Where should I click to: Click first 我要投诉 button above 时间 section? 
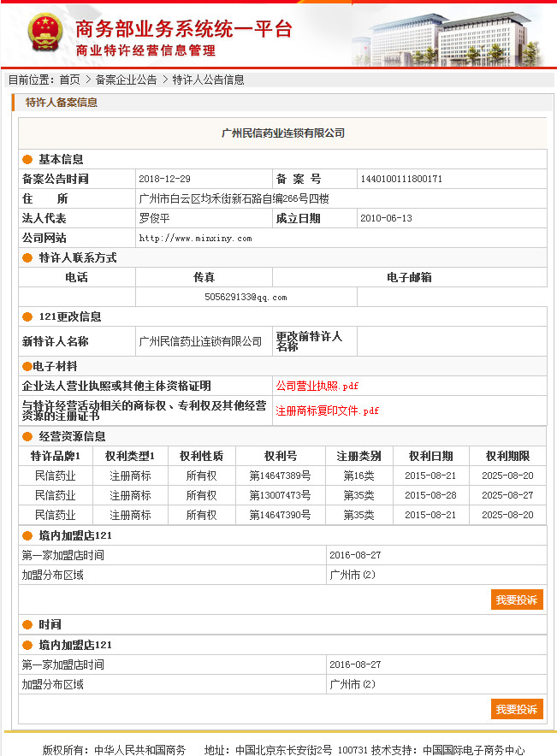(x=517, y=599)
